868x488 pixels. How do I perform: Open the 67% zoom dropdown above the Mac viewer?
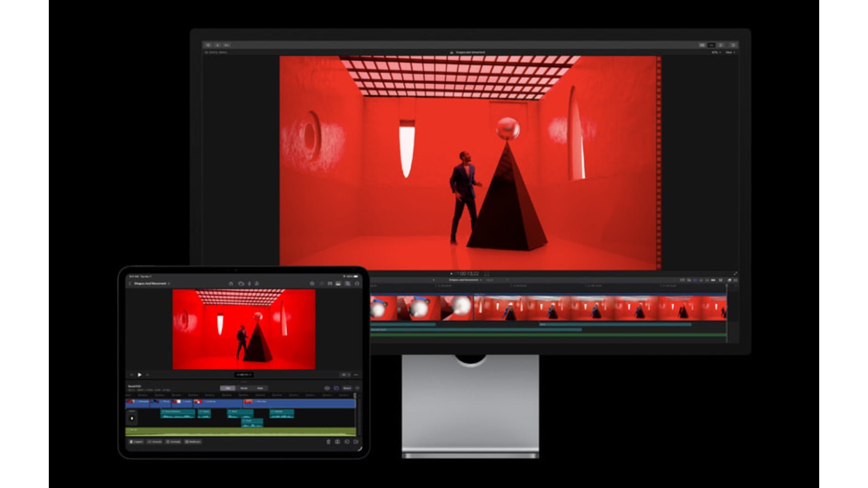[715, 52]
